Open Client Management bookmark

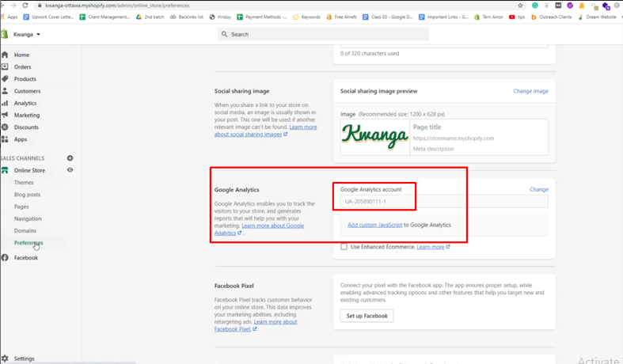[105, 17]
